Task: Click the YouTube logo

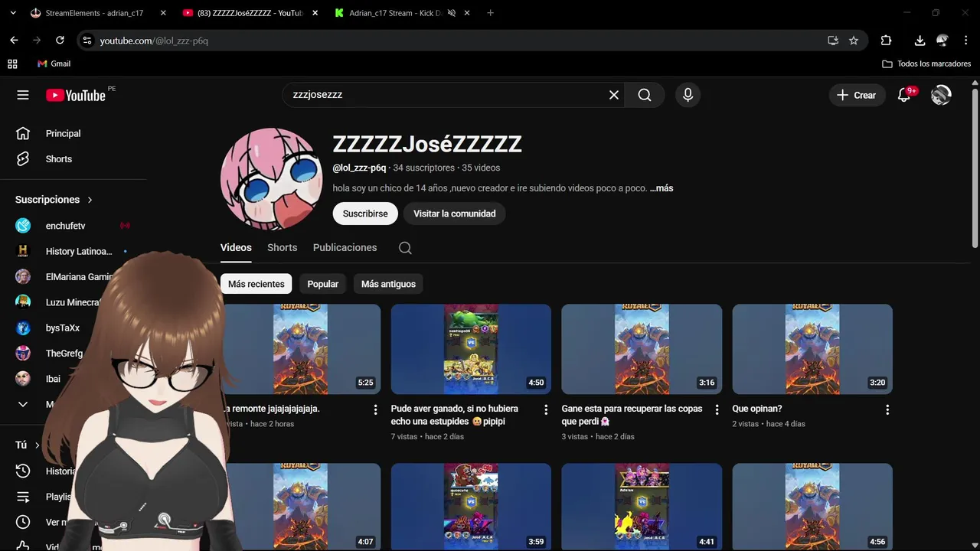Action: [75, 95]
